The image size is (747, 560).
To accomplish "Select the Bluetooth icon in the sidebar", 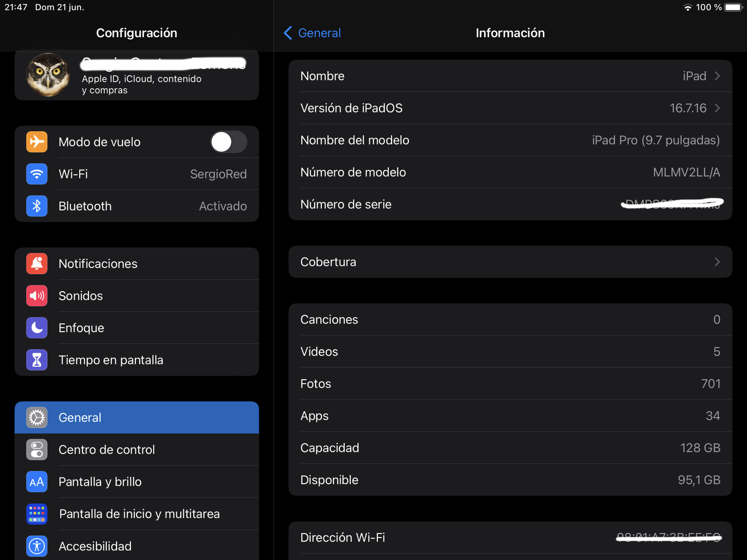I will 37,206.
